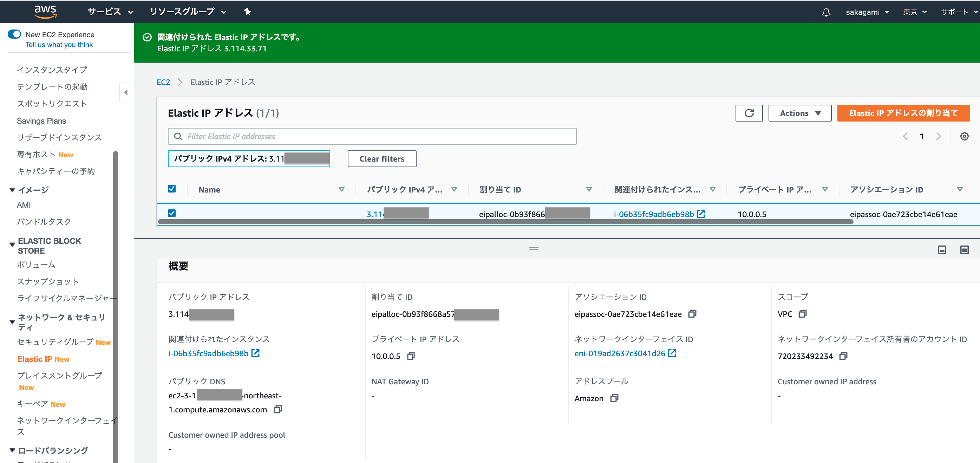Copy the public DNS with copy icon

(278, 409)
